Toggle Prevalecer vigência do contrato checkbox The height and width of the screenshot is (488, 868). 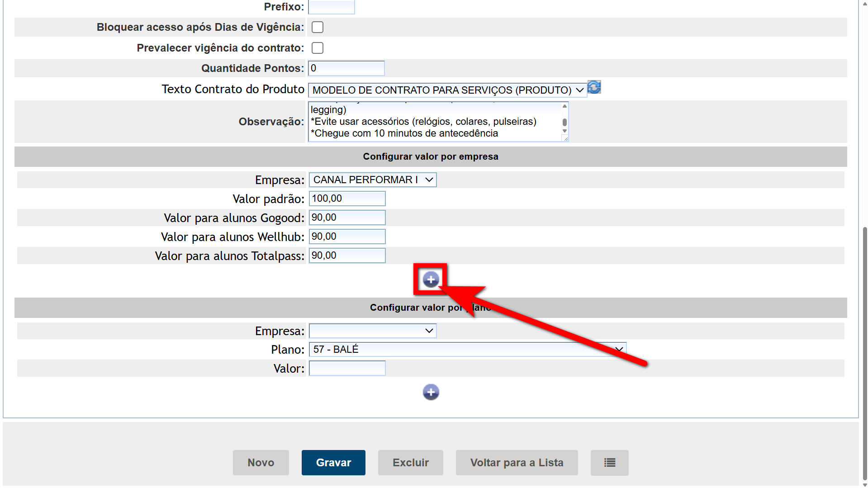[318, 48]
